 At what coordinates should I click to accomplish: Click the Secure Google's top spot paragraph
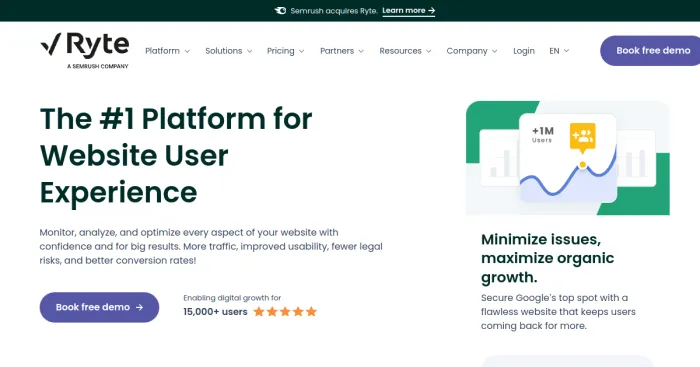tap(558, 312)
